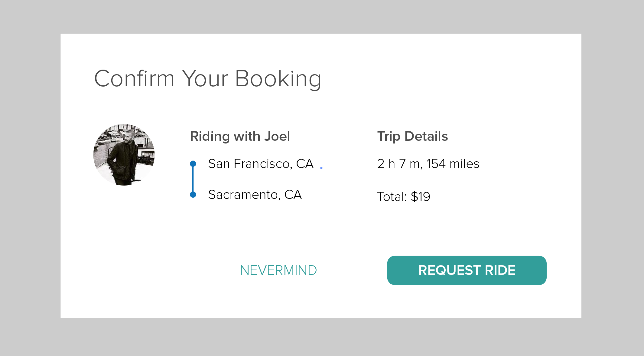This screenshot has width=644, height=356.
Task: Click the San Francisco origin dot
Action: point(193,164)
